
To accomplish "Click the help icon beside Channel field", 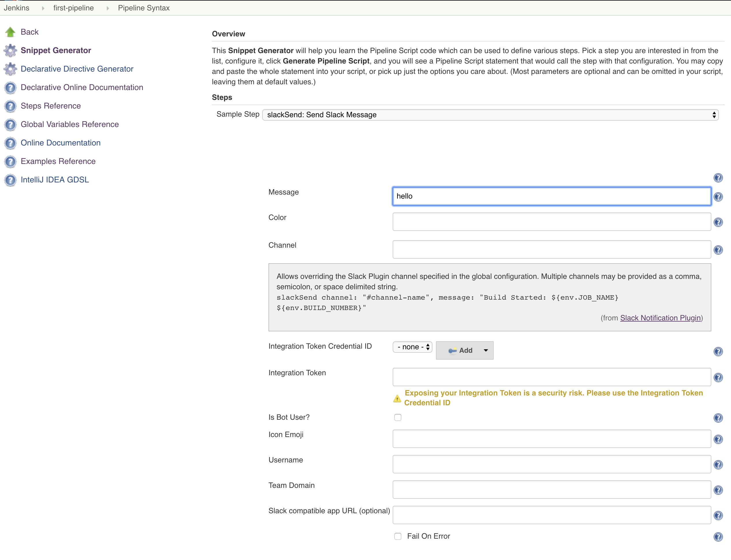I will pyautogui.click(x=718, y=250).
